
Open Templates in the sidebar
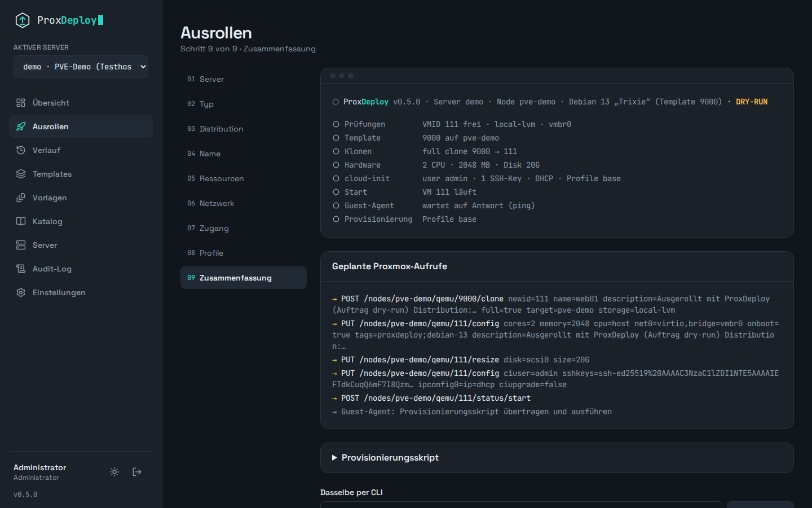click(x=81, y=174)
